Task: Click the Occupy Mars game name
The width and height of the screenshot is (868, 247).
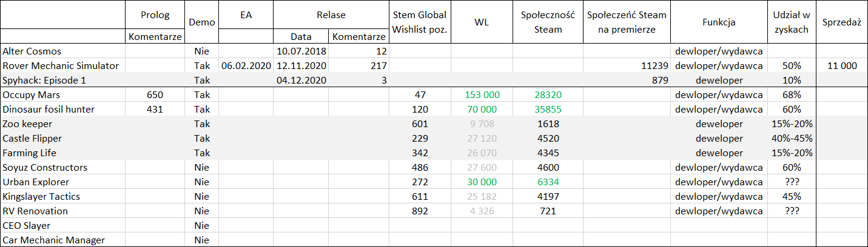Action: (32, 95)
